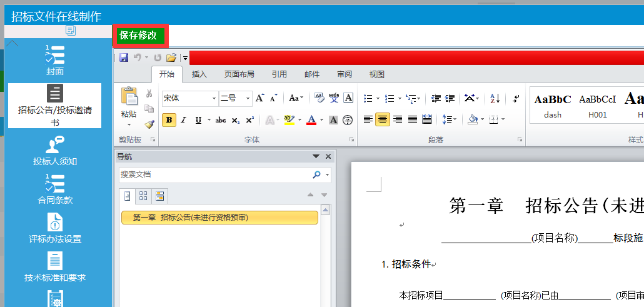Switch to the 视图 ribbon tab
The width and height of the screenshot is (644, 307).
click(x=376, y=74)
